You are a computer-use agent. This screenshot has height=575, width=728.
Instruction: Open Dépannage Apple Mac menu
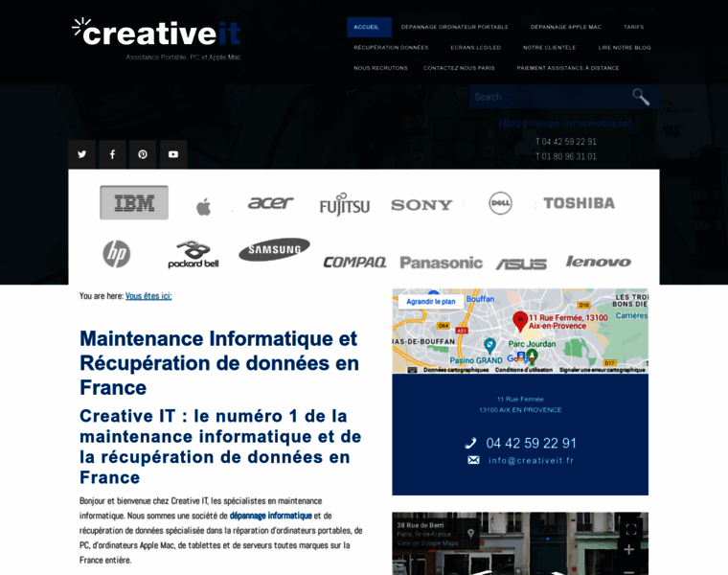(566, 27)
